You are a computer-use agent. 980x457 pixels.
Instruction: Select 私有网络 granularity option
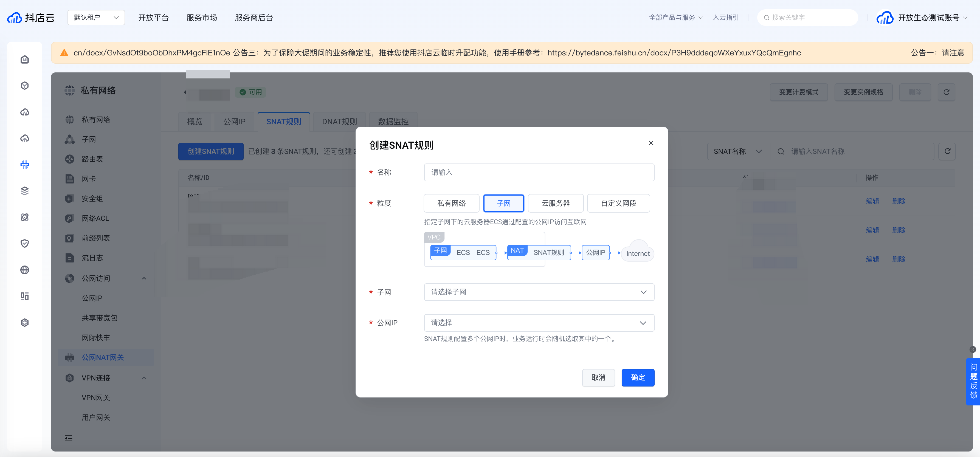click(x=451, y=203)
